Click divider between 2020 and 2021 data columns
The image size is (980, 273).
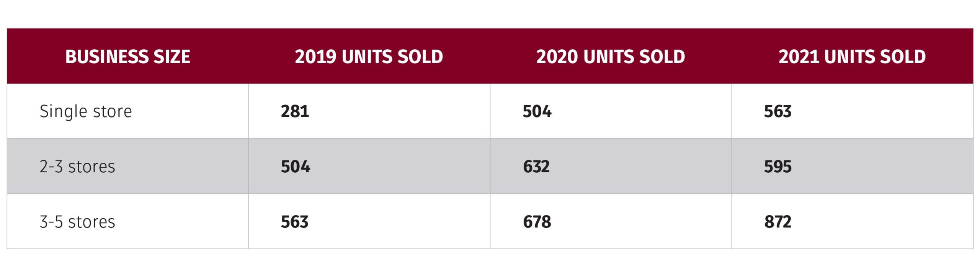tap(732, 166)
